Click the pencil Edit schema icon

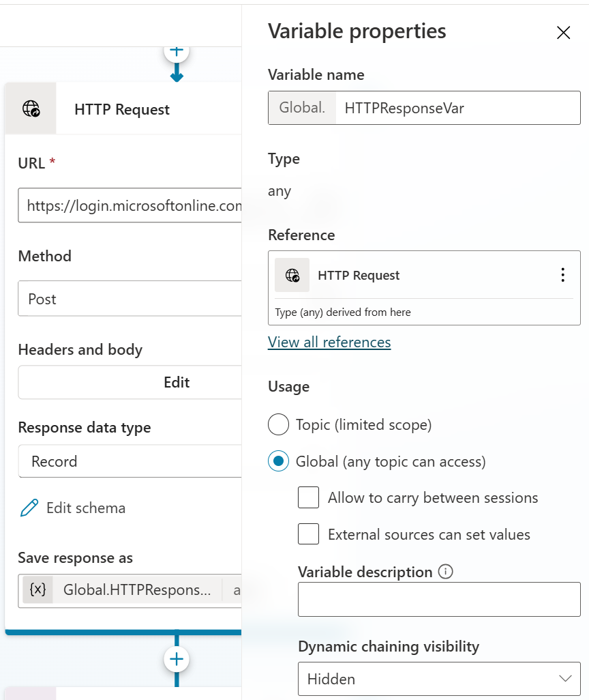coord(29,508)
